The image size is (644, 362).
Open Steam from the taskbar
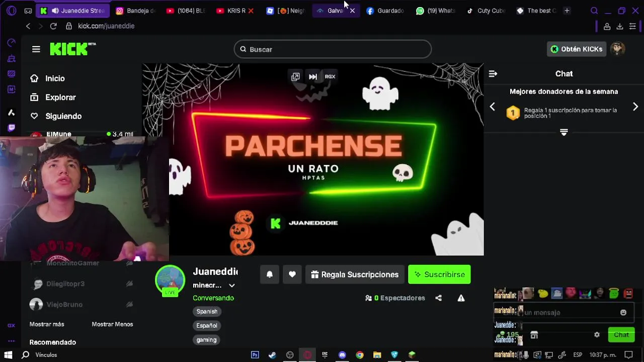[272, 355]
